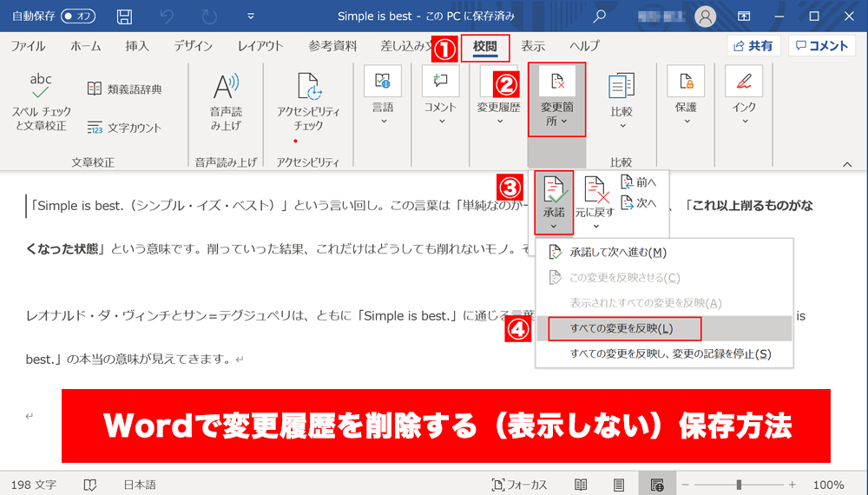Open the コメント ribbon group dropdown

[x=441, y=96]
